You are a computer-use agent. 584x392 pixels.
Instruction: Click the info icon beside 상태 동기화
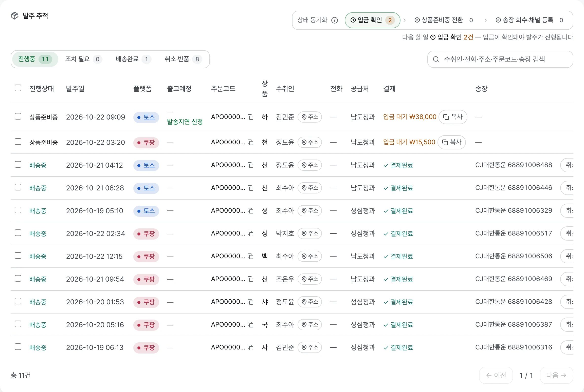(x=335, y=20)
